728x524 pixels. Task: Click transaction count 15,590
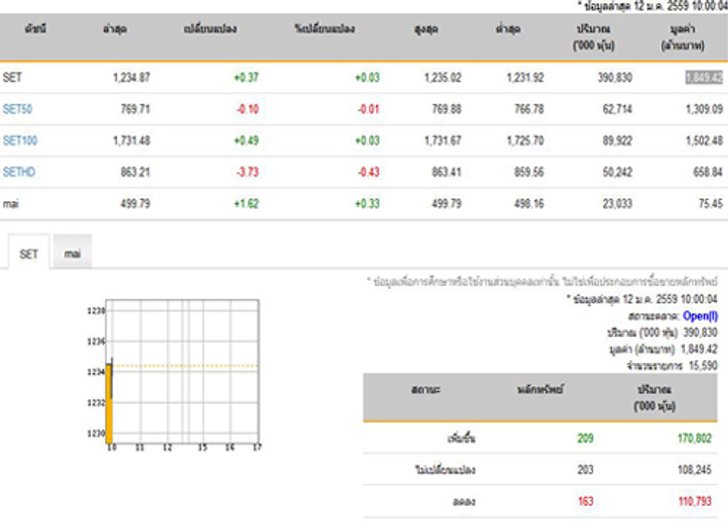click(703, 366)
